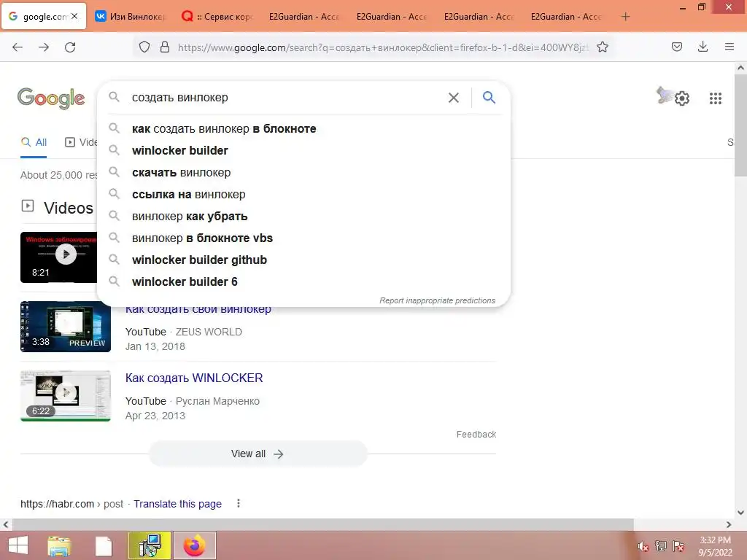This screenshot has width=747, height=560.
Task: Submit search with blue magnifier button
Action: pyautogui.click(x=489, y=98)
